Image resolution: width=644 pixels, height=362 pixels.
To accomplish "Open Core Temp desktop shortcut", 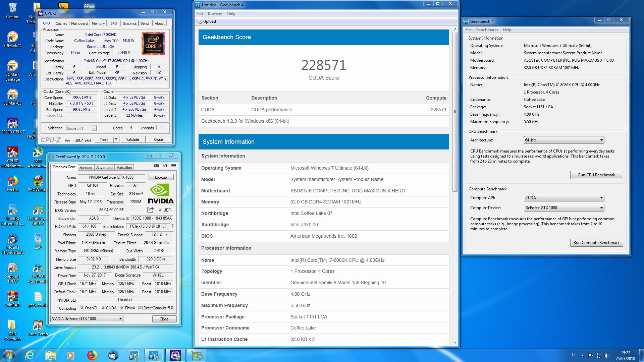I will (38, 328).
